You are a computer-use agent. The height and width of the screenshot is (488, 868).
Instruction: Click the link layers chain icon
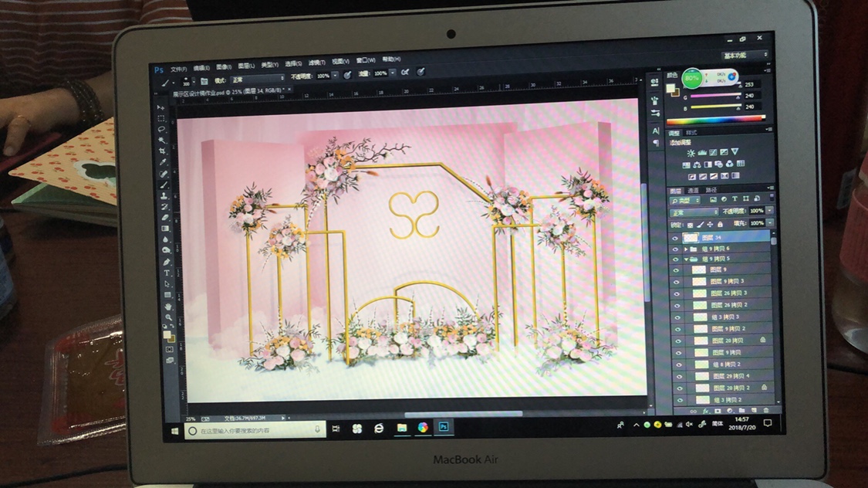tap(693, 411)
